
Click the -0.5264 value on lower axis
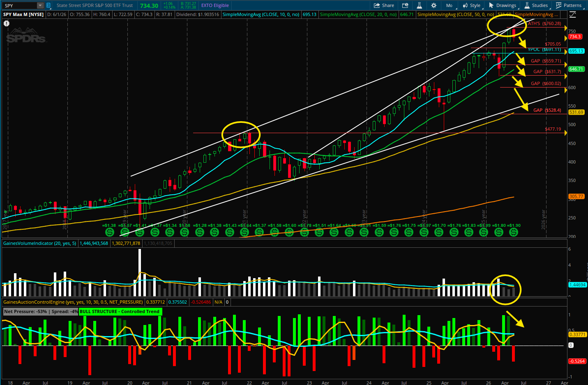pos(577,361)
